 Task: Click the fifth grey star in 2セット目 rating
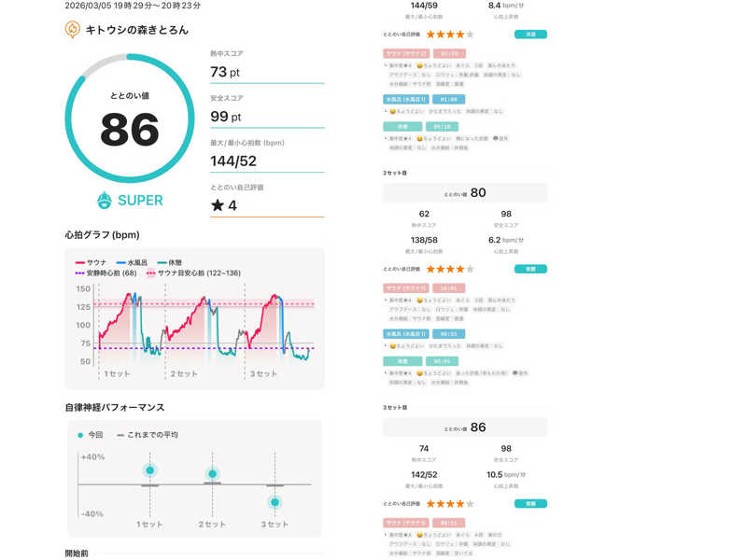pos(471,269)
